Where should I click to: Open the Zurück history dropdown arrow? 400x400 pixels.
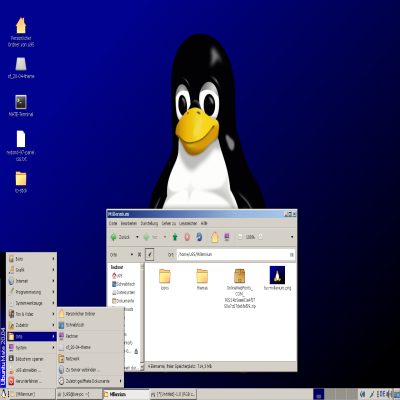[137, 237]
